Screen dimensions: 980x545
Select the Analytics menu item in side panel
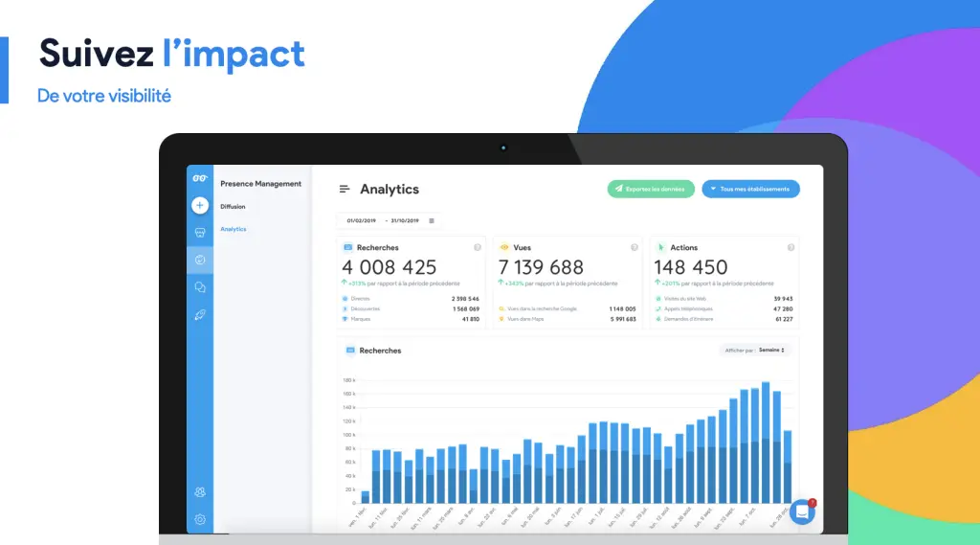pyautogui.click(x=233, y=229)
